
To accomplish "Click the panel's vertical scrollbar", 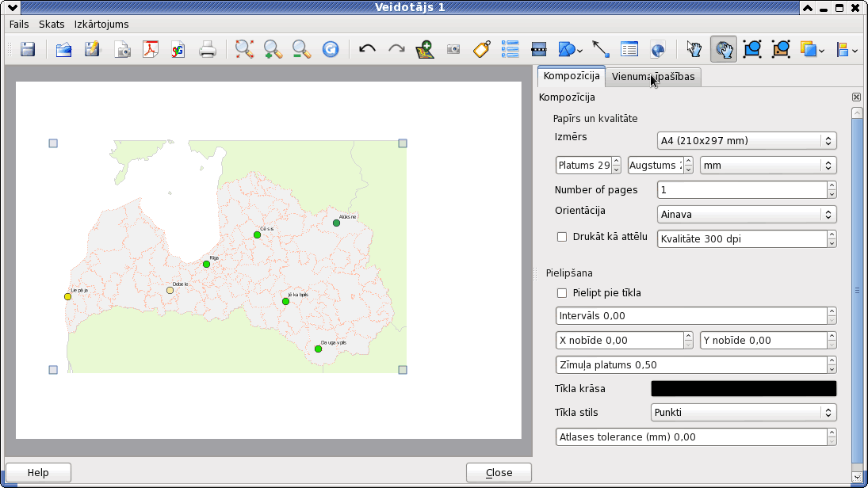I will coord(857,292).
